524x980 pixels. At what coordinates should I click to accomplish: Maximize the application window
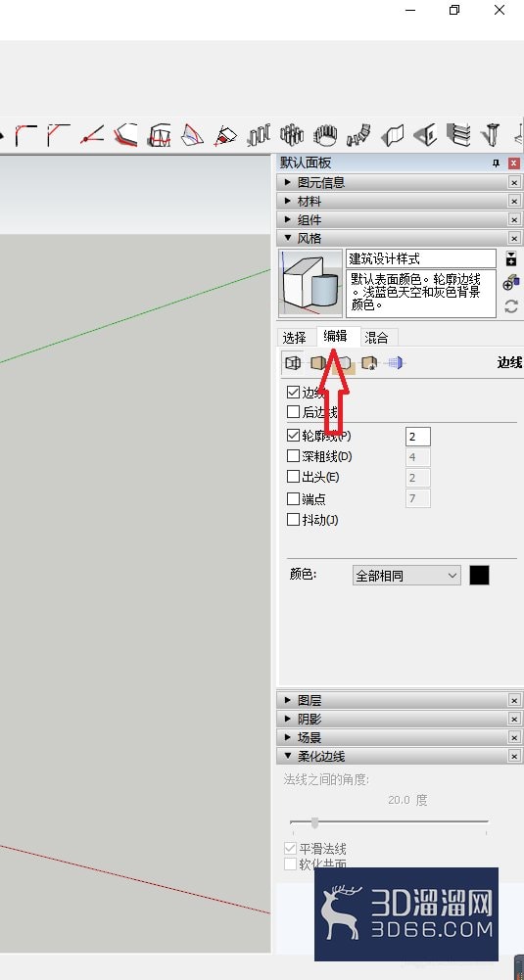pyautogui.click(x=454, y=10)
